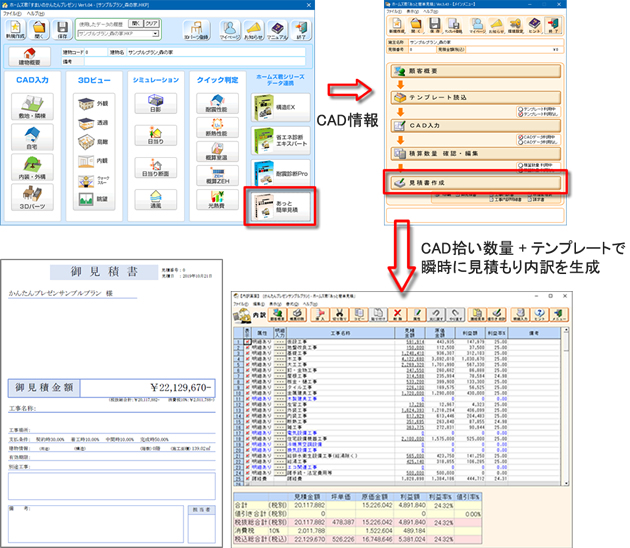Open 断熱性能 quick check
This screenshot has width=630, height=548.
click(x=217, y=127)
